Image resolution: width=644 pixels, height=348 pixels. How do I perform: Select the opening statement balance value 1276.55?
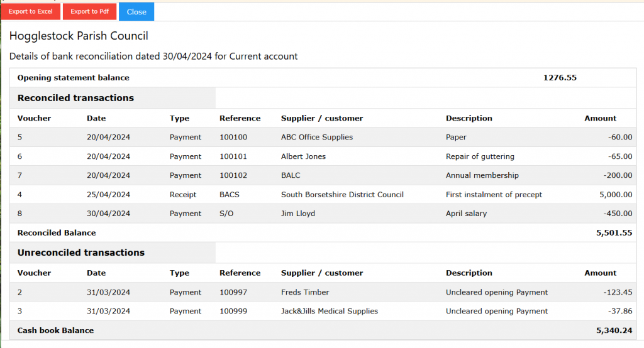pos(560,77)
